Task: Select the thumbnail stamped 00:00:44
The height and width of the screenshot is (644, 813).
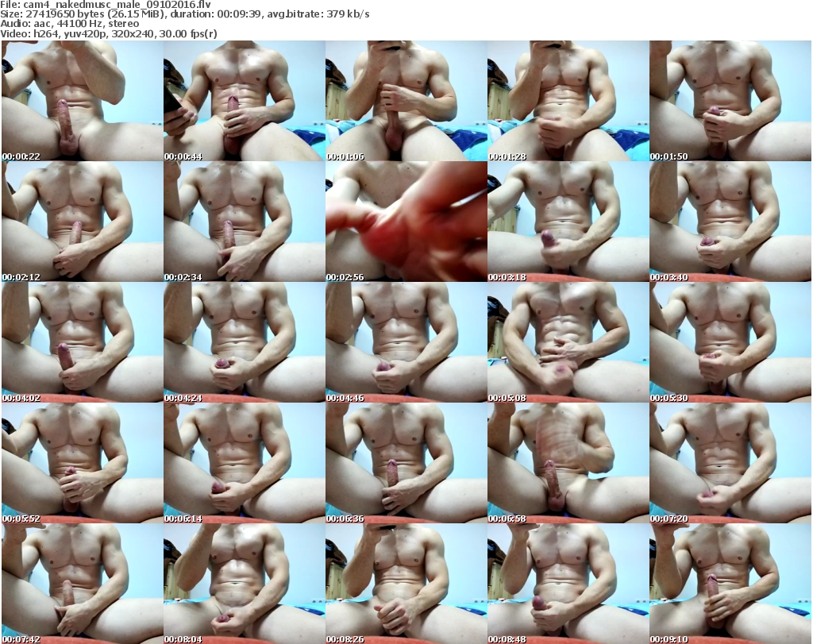Action: click(245, 101)
